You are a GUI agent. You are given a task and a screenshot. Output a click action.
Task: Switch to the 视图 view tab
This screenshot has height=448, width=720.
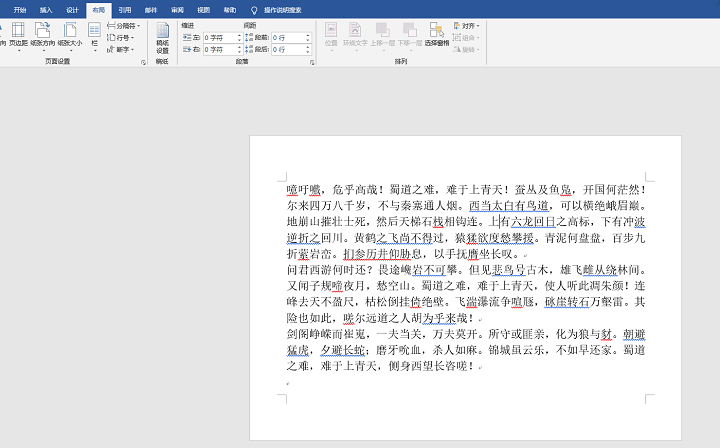pos(203,10)
